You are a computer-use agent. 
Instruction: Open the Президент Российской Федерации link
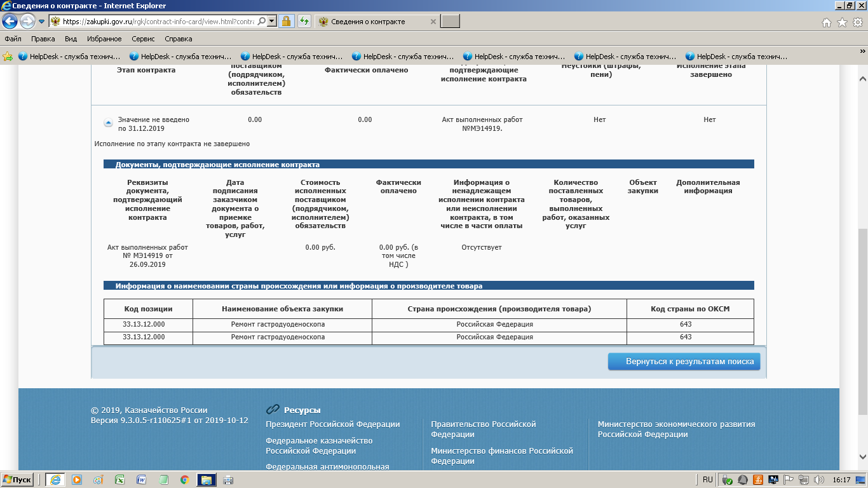tap(333, 424)
